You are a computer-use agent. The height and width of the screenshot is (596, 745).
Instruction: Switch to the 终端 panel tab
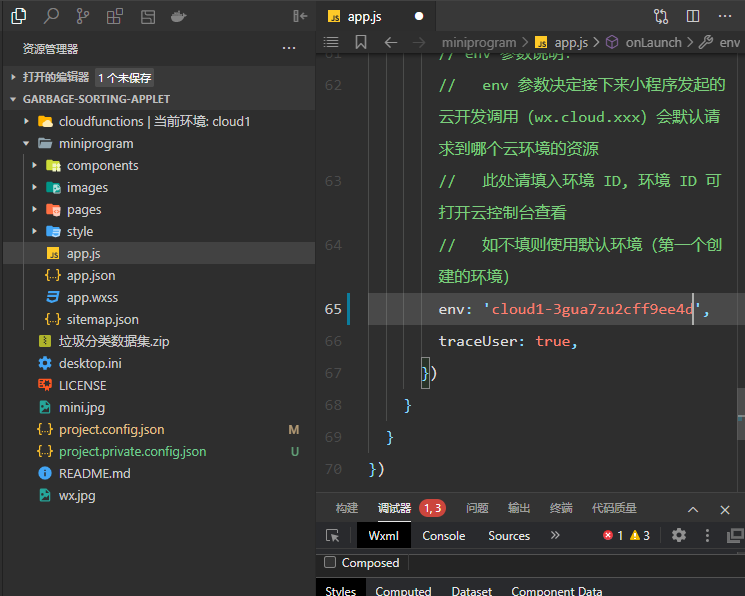pos(561,508)
